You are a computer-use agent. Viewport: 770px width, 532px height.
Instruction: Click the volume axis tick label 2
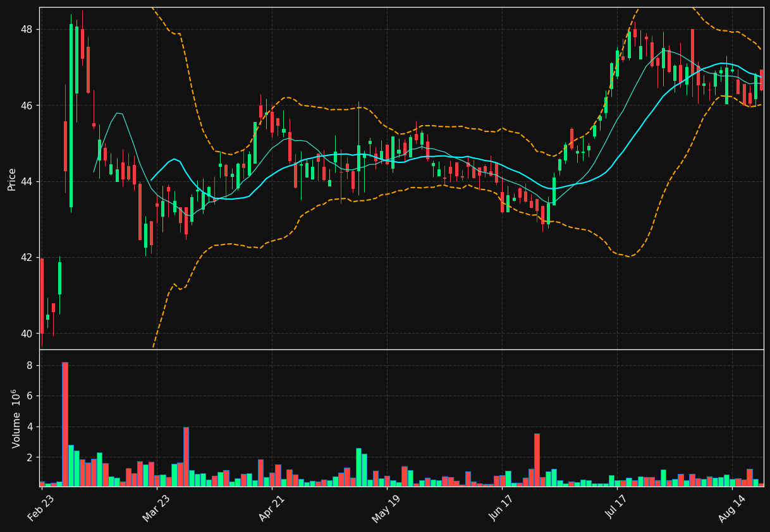pos(30,457)
